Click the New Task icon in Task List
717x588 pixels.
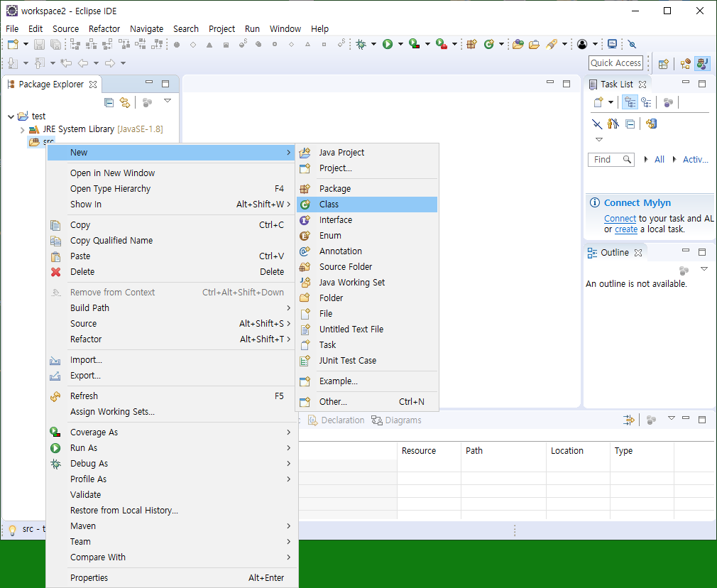click(598, 102)
